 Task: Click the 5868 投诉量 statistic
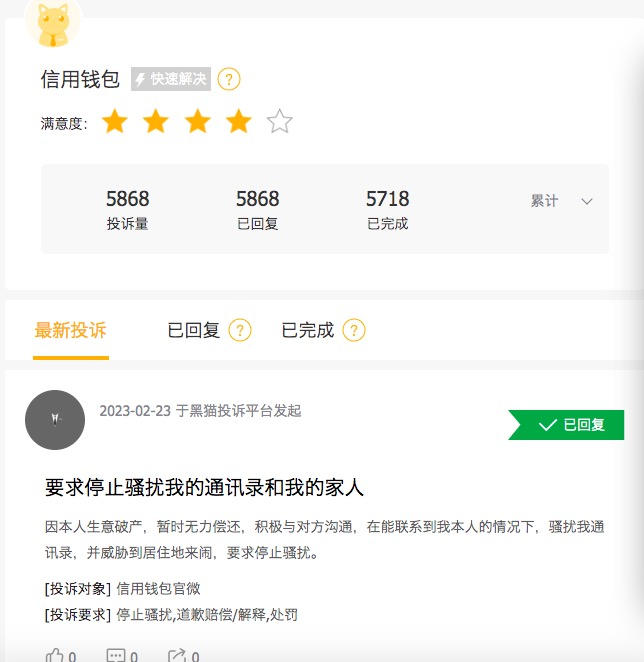[x=127, y=209]
